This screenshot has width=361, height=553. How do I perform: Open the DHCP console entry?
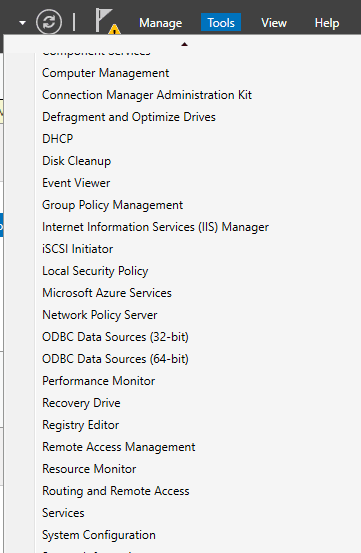[x=57, y=139]
